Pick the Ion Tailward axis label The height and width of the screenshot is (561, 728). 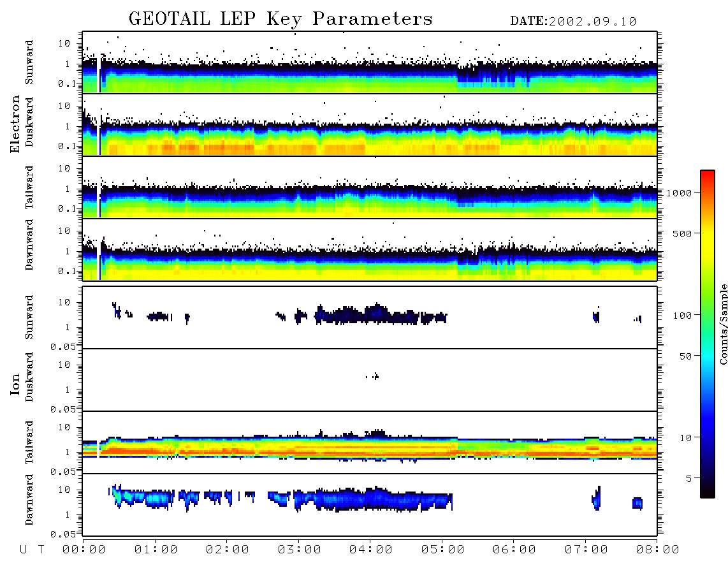click(29, 442)
